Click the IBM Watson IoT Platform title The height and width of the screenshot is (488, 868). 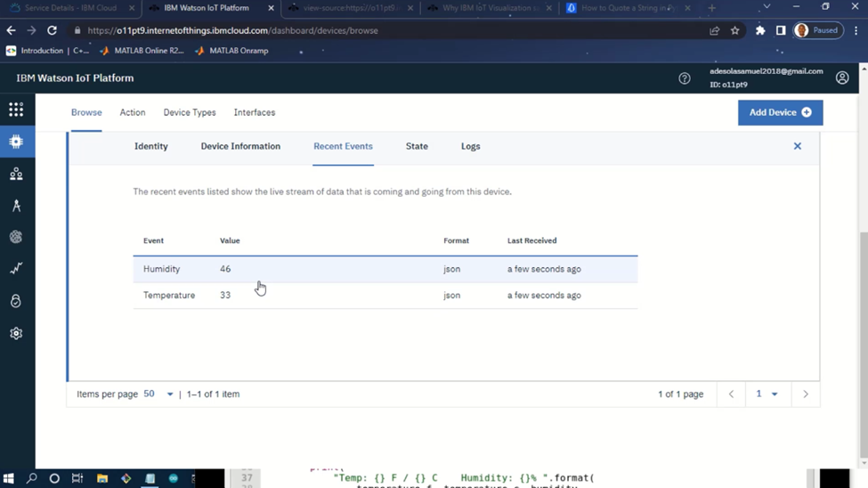pos(75,78)
